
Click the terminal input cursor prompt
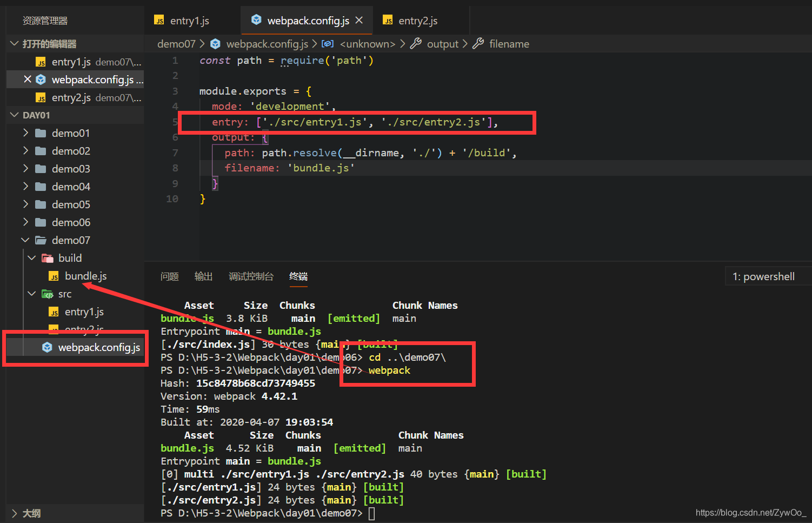(x=372, y=513)
